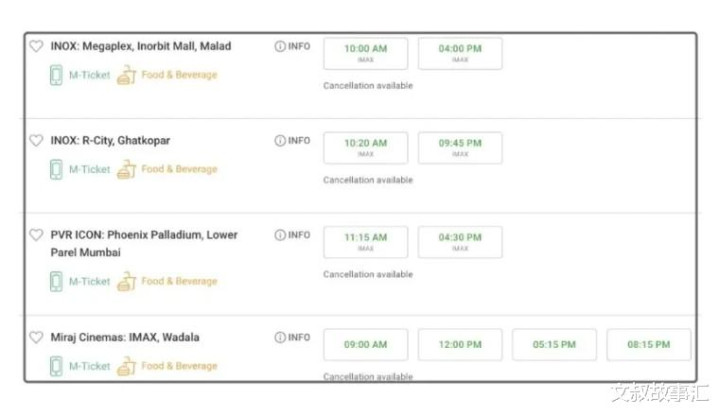Select 09:00 AM show at Miraj Cinemas
Viewport: 719px width, 416px height.
[365, 344]
